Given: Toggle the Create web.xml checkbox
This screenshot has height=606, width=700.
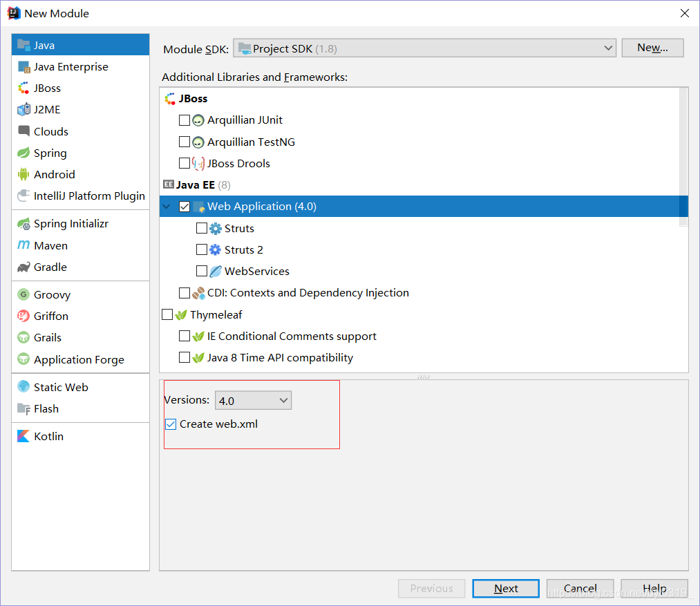Looking at the screenshot, I should pos(171,424).
